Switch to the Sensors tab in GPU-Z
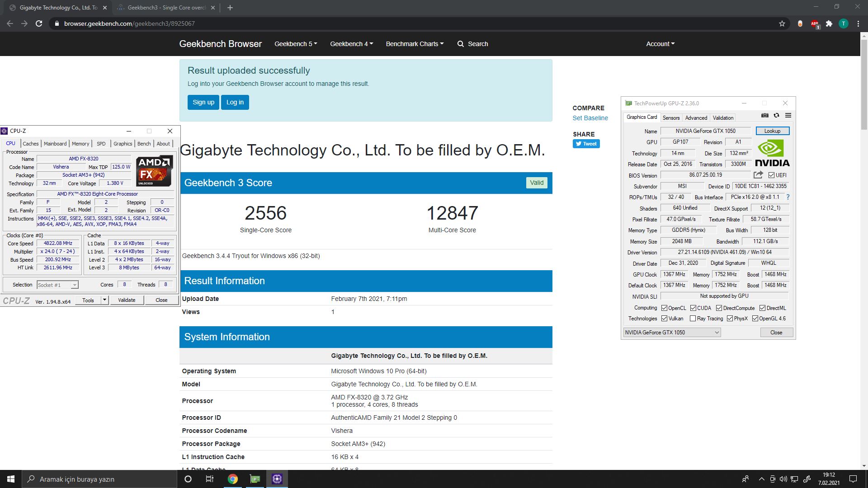 coord(671,118)
